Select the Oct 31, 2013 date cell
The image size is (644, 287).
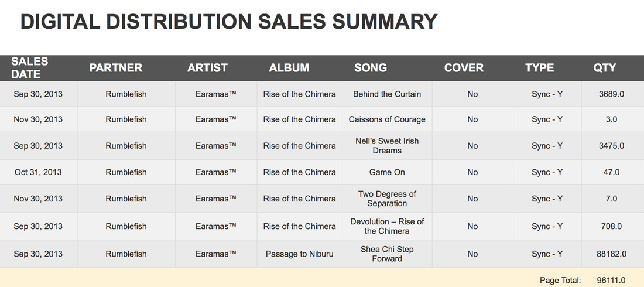pos(38,172)
